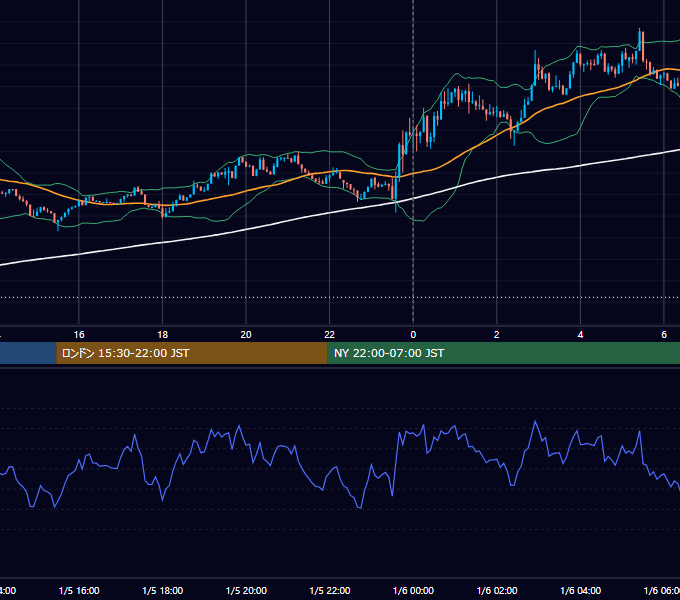Image resolution: width=680 pixels, height=600 pixels.
Task: Click the 1/5 20:00 time label
Action: [x=246, y=590]
